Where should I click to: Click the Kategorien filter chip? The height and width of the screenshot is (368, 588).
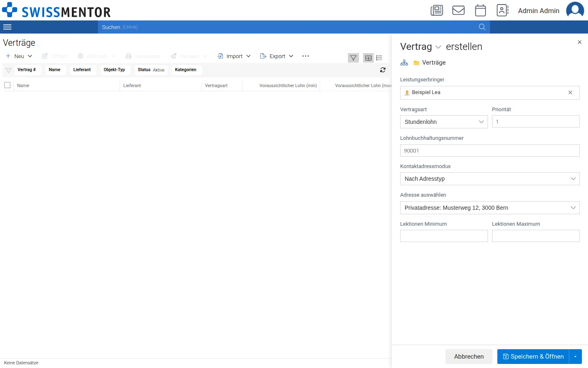(186, 70)
